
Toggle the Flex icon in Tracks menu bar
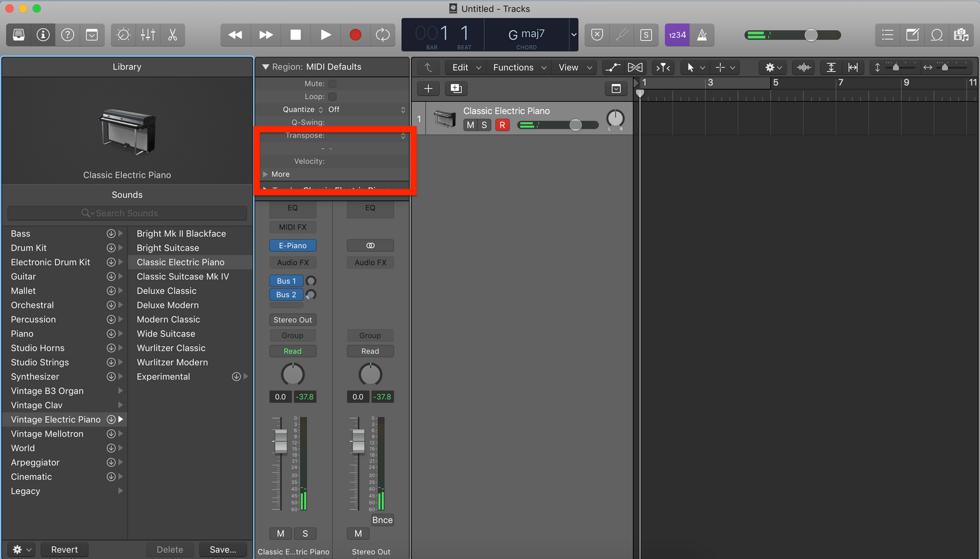[x=635, y=67]
